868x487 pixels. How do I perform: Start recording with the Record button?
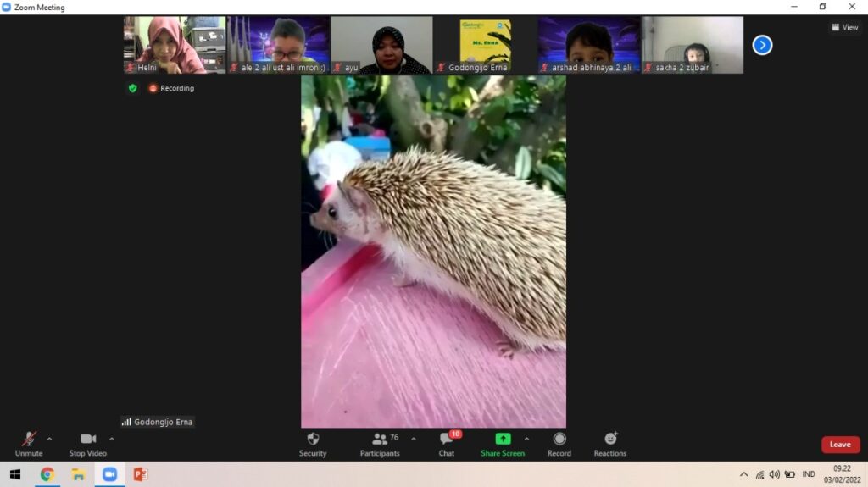pyautogui.click(x=559, y=444)
